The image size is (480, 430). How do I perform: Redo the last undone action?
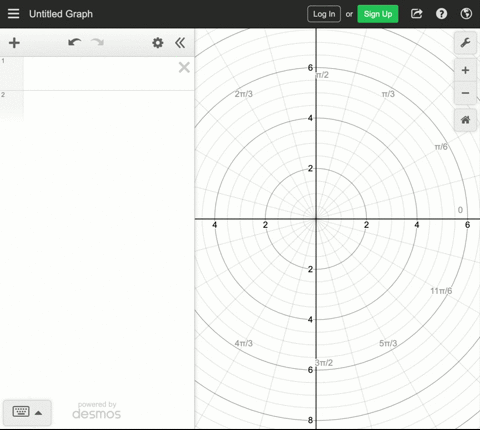[97, 42]
